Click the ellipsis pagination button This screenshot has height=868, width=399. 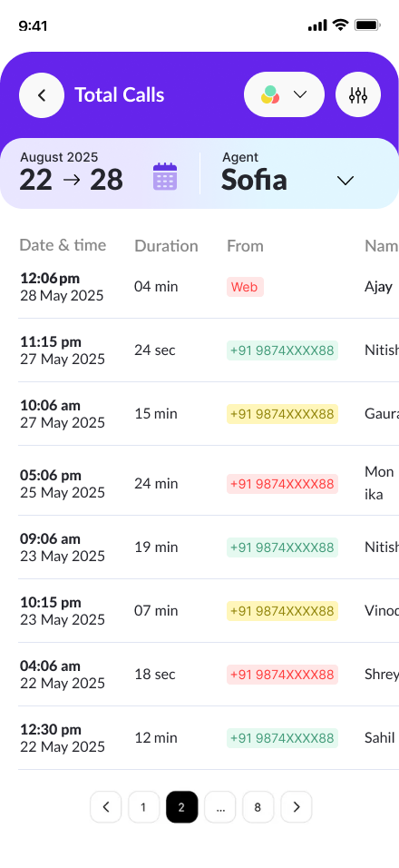point(220,807)
